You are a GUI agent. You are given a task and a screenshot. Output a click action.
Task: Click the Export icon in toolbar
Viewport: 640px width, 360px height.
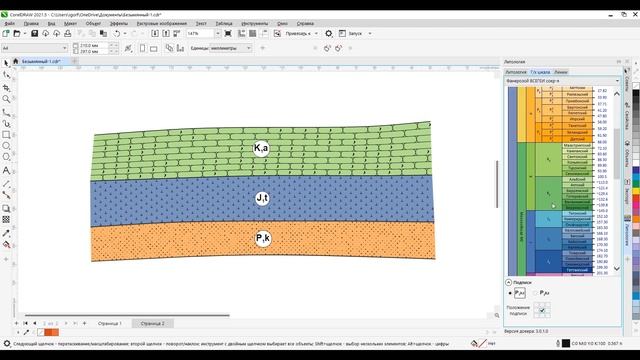click(x=166, y=33)
